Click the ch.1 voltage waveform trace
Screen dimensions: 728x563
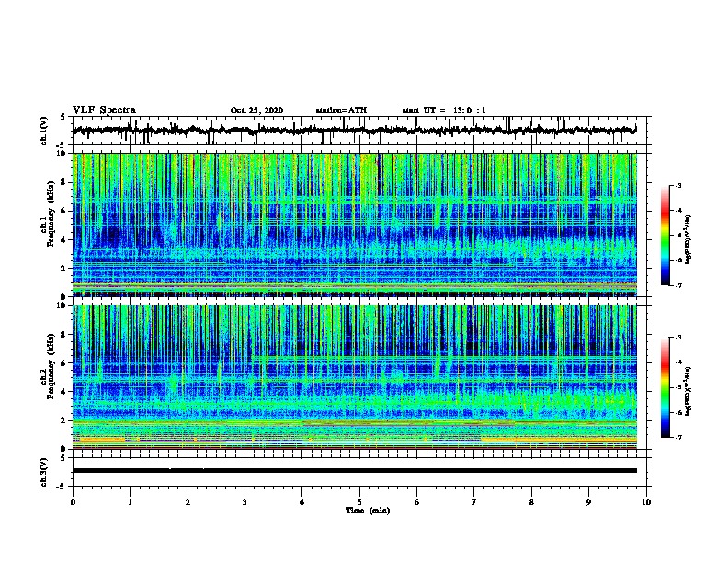tap(354, 131)
